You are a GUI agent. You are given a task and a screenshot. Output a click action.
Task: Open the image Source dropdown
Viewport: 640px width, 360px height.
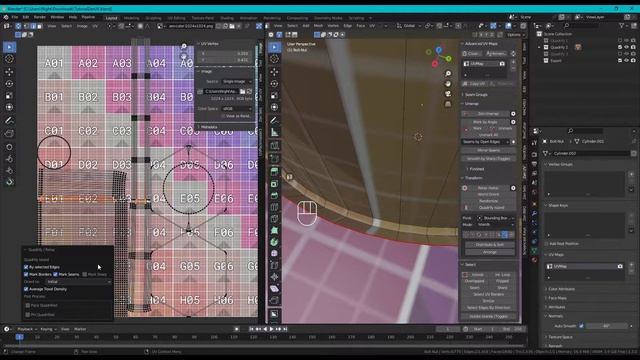[237, 82]
